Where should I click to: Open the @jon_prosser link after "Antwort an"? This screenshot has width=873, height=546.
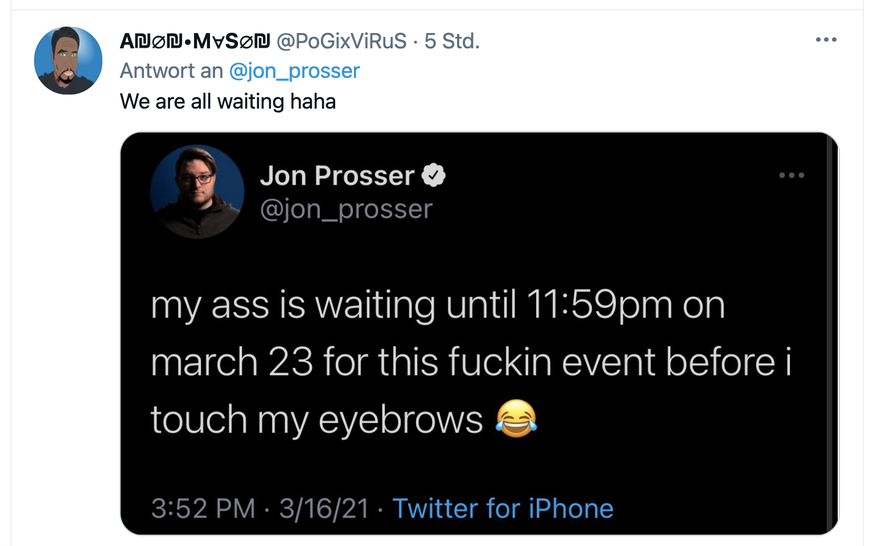point(295,71)
